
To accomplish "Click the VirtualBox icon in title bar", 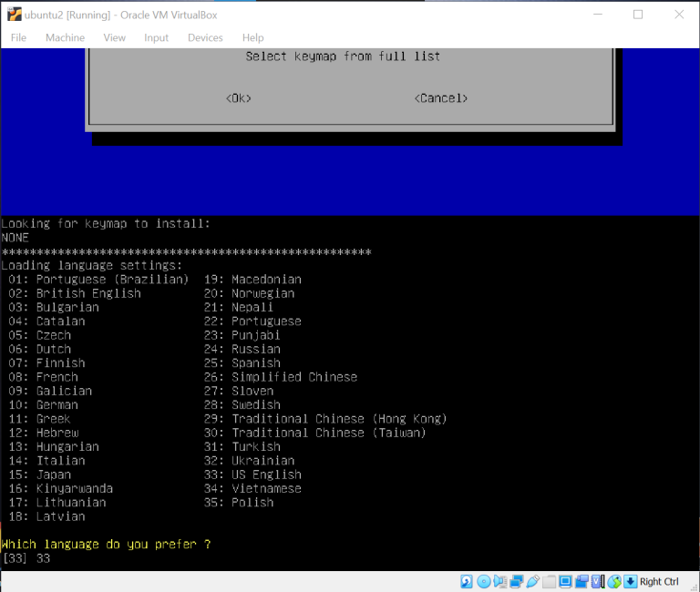I will pyautogui.click(x=15, y=15).
